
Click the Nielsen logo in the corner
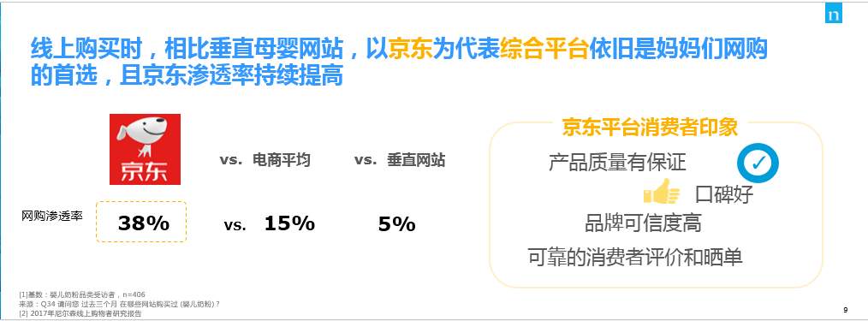[x=833, y=15]
